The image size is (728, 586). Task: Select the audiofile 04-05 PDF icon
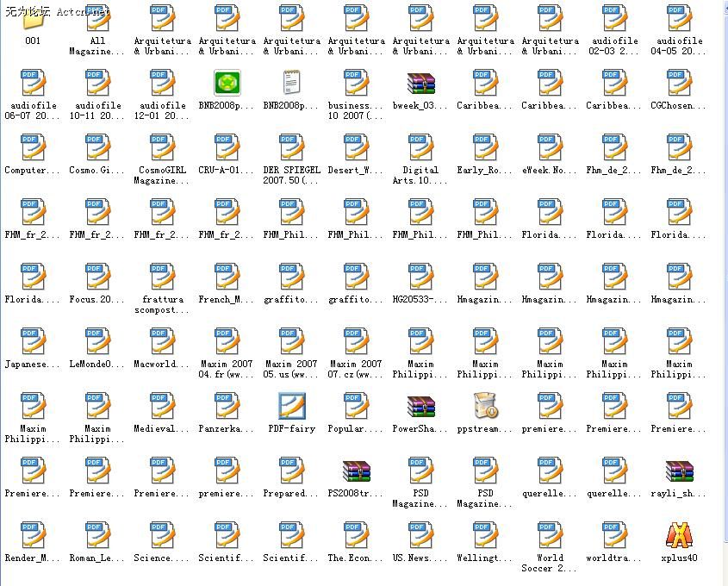[x=679, y=17]
